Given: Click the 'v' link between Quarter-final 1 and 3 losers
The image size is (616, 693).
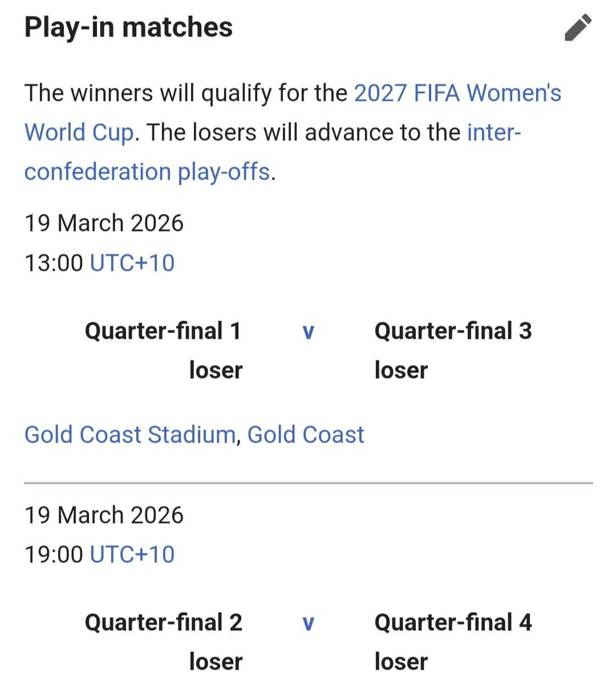Looking at the screenshot, I should pos(308,331).
